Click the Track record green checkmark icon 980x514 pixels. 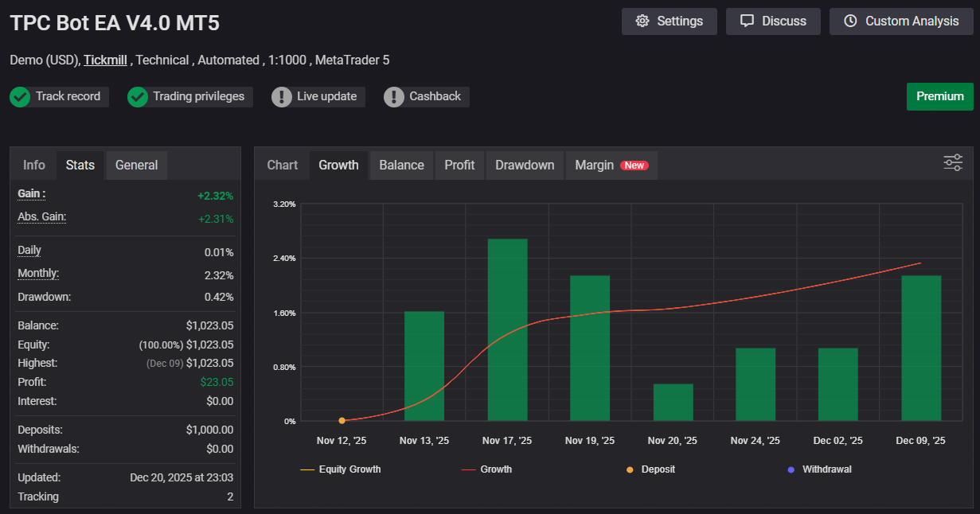tap(20, 97)
